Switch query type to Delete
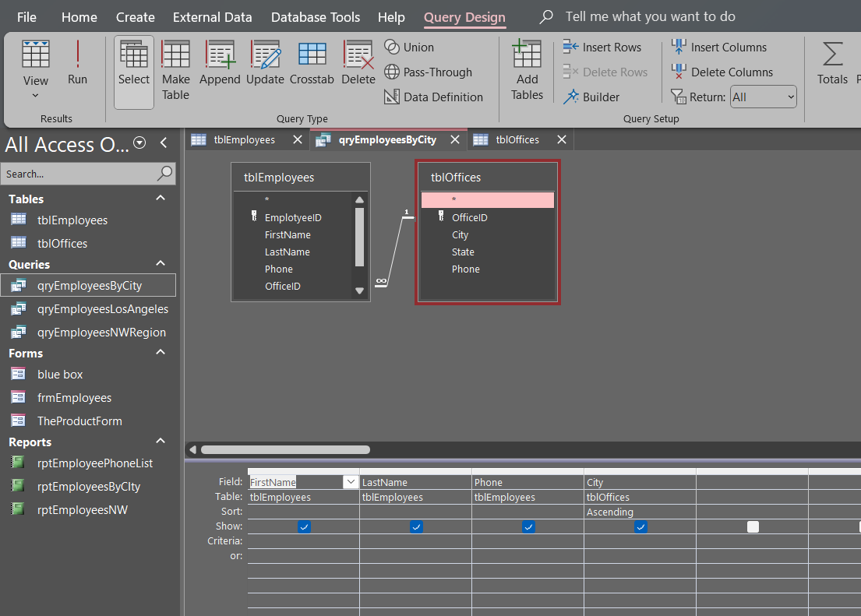The image size is (861, 616). [358, 62]
